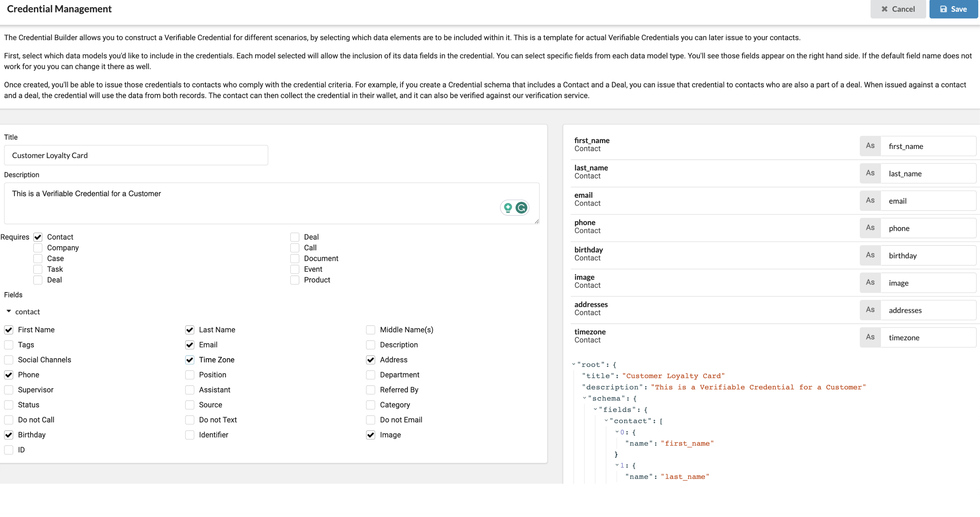Click the Grammarly icon in Description box
Viewport: 980px width, 517px height.
pos(522,208)
